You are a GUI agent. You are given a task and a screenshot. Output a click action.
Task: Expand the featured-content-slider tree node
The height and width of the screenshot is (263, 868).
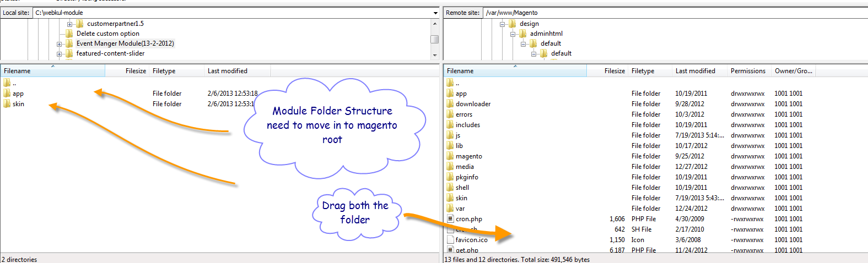59,54
